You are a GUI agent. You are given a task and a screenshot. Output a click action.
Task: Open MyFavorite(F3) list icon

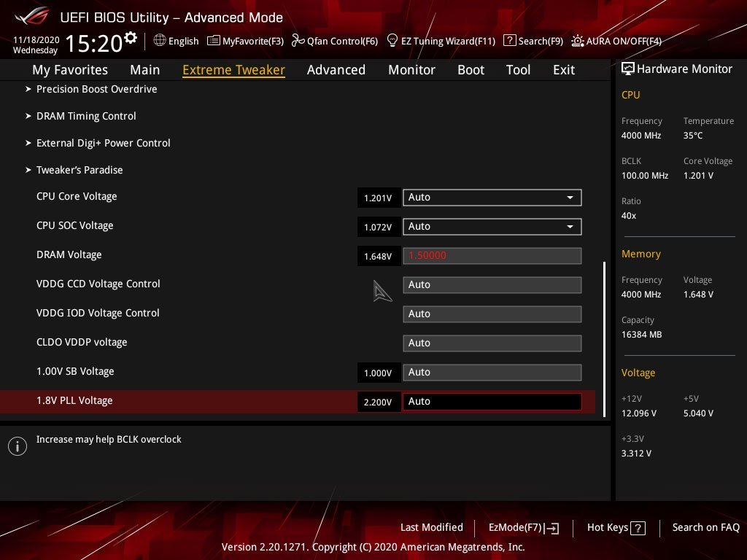[214, 41]
